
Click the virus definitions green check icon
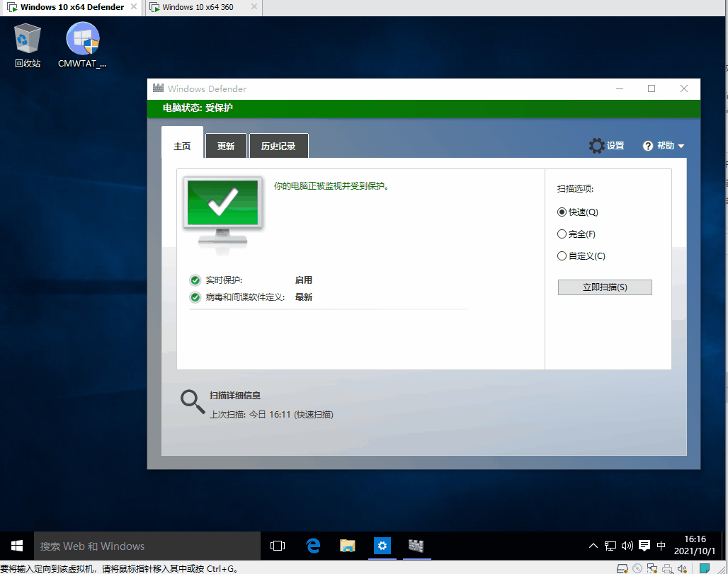coord(195,297)
